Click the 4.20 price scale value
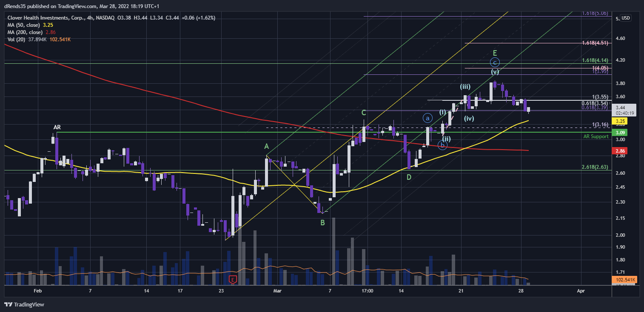Viewport: 644px width, 312px height. [x=619, y=60]
